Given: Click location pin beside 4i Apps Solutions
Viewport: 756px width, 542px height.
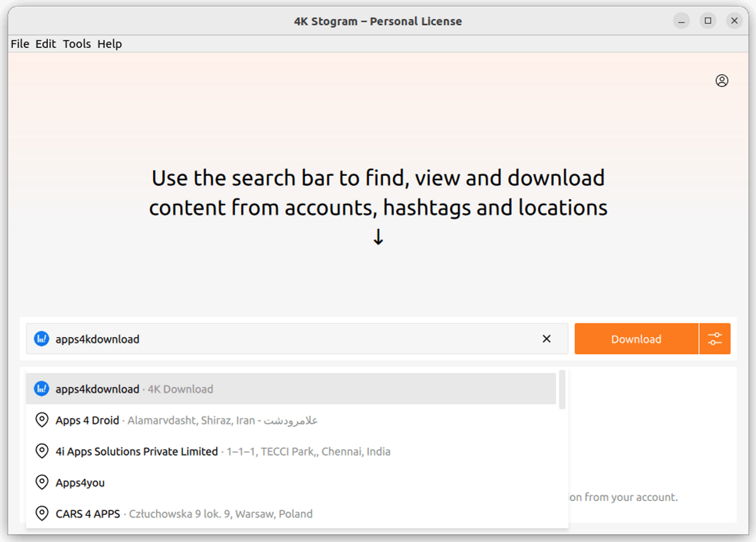Looking at the screenshot, I should point(42,451).
